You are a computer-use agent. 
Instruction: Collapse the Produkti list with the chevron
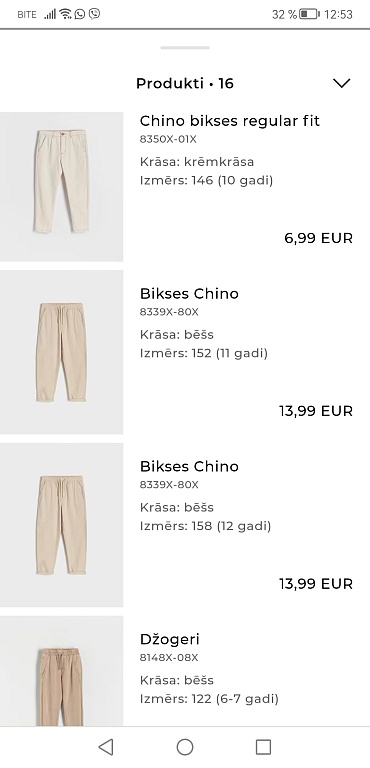(x=342, y=83)
